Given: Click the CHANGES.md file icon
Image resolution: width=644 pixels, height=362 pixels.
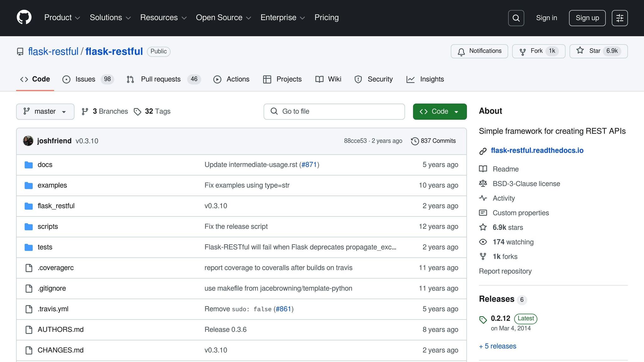Looking at the screenshot, I should [29, 350].
